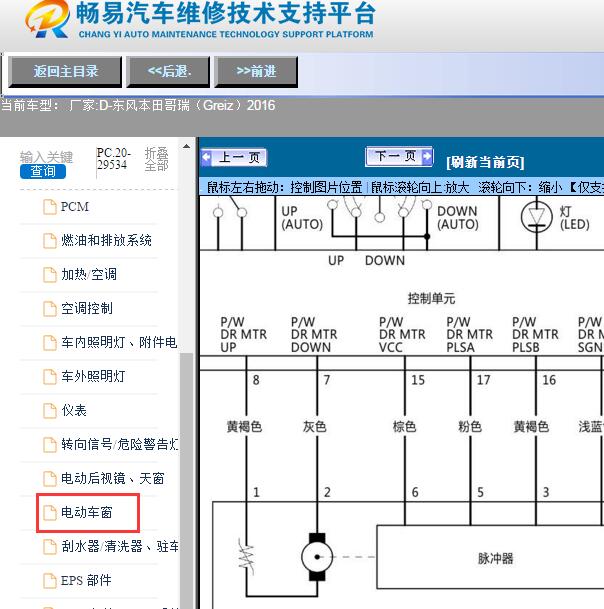
Task: Click the document icon beside 刮水器/清洗器
Action: (50, 546)
